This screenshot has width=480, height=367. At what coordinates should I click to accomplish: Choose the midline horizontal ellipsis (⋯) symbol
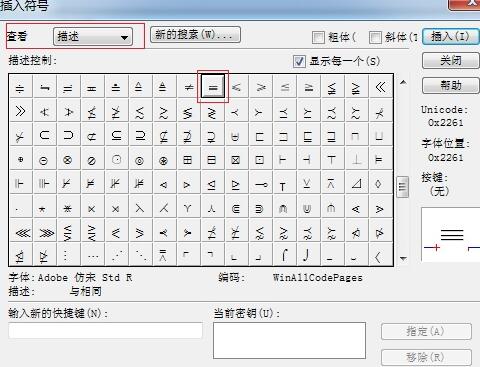pos(93,255)
